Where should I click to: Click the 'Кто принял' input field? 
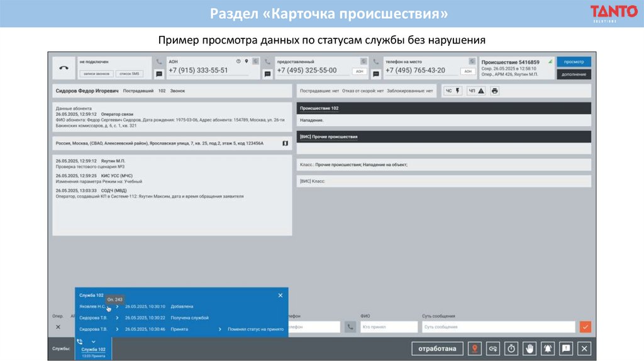click(389, 327)
